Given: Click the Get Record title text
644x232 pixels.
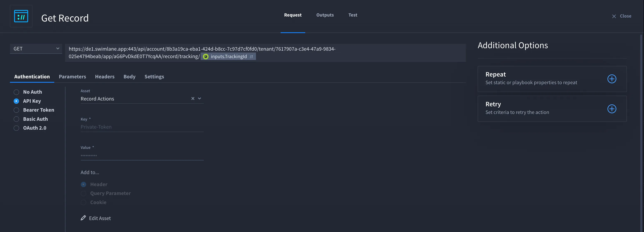Looking at the screenshot, I should click(65, 18).
